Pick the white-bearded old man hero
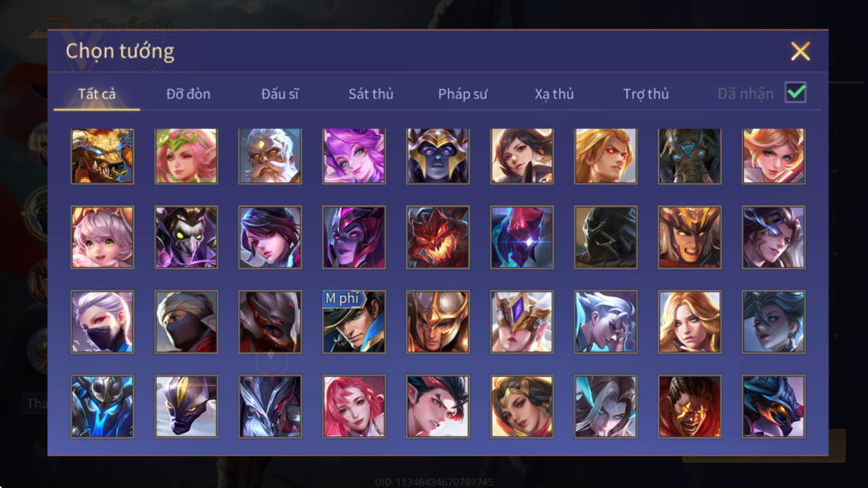Screen dimensions: 868x488 pos(270,156)
